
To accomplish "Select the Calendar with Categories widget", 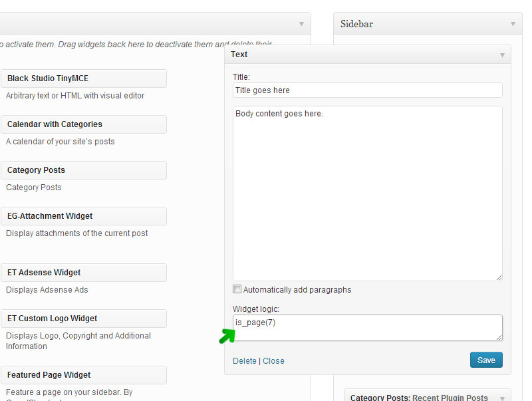I will tap(83, 124).
